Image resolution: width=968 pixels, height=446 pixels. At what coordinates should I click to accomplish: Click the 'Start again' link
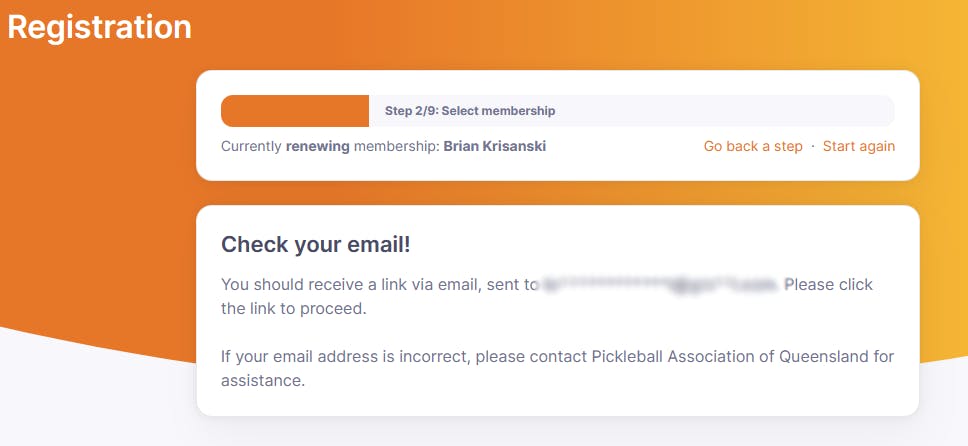click(858, 146)
